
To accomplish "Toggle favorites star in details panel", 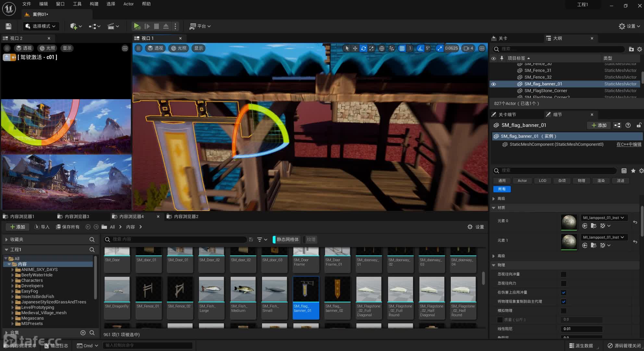I will pyautogui.click(x=633, y=171).
